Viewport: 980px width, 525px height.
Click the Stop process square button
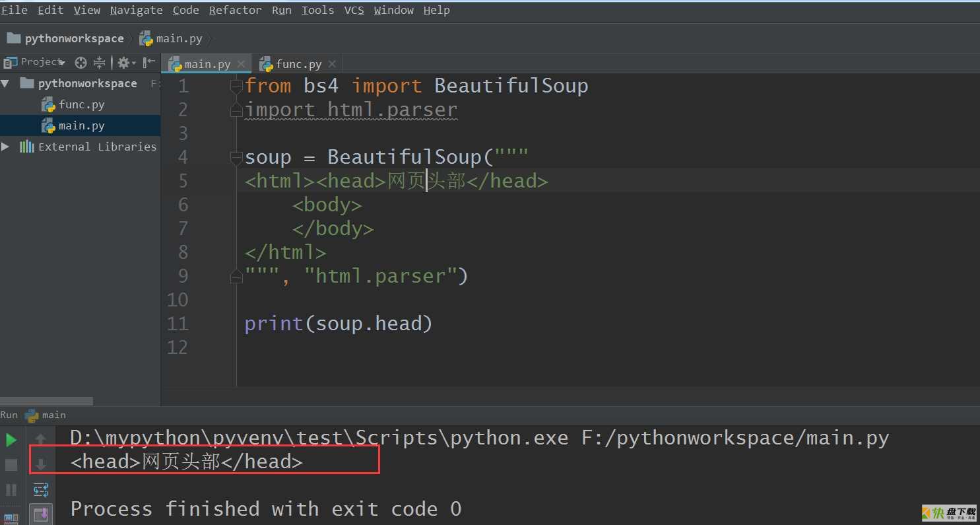point(11,465)
